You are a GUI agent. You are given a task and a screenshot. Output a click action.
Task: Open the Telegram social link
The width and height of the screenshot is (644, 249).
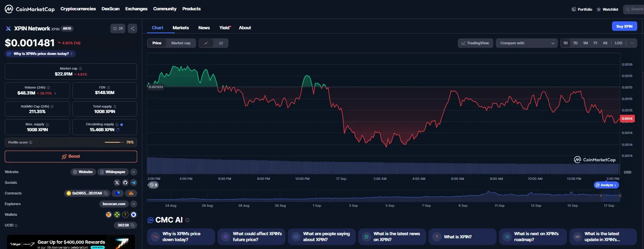click(x=134, y=183)
